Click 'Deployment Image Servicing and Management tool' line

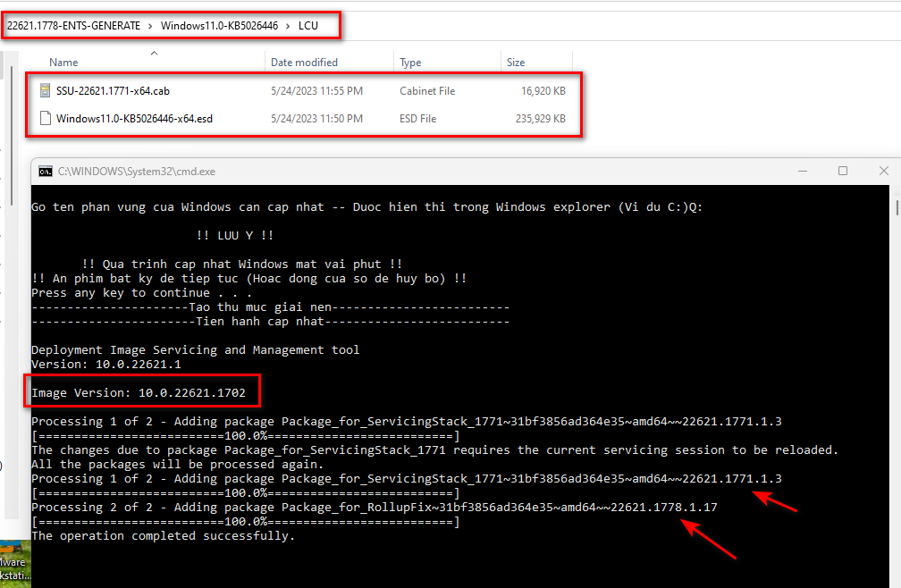tap(196, 349)
